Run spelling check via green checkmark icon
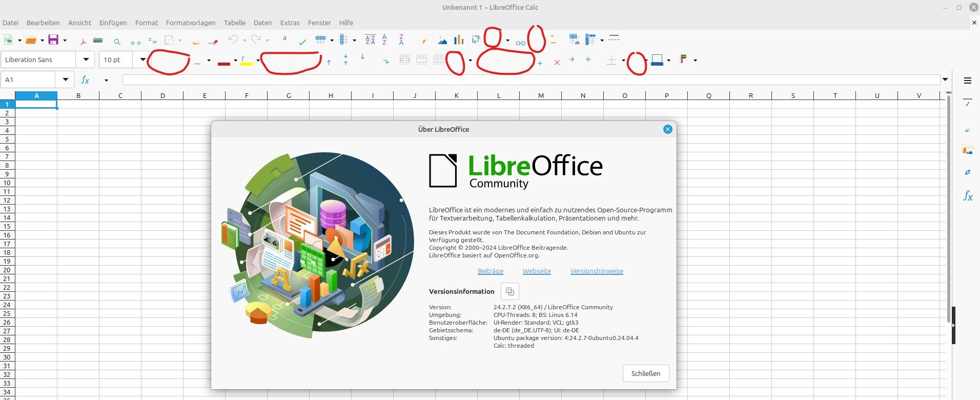Screen dimensions: 980x400 point(302,42)
